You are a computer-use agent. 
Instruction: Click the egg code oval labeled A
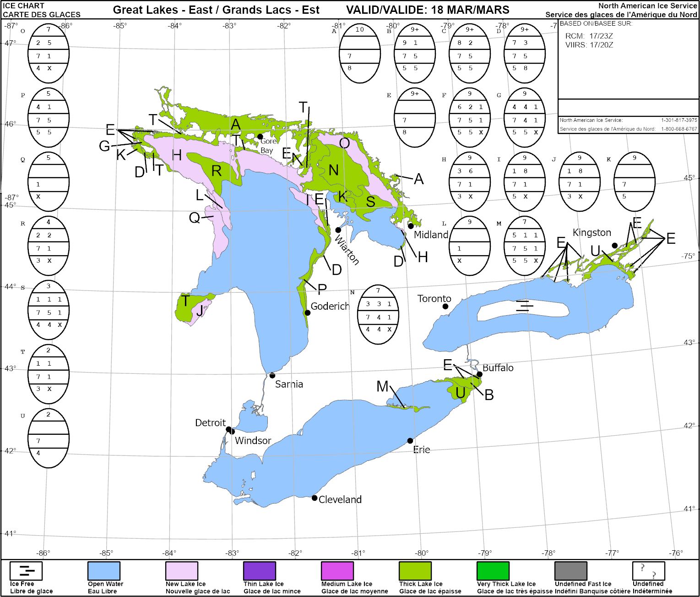coord(360,54)
